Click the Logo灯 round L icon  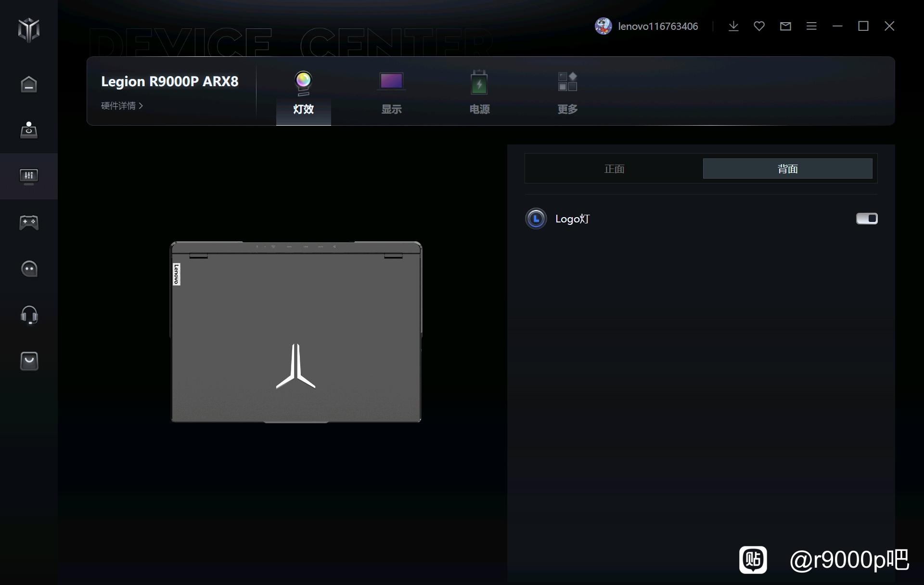coord(536,219)
